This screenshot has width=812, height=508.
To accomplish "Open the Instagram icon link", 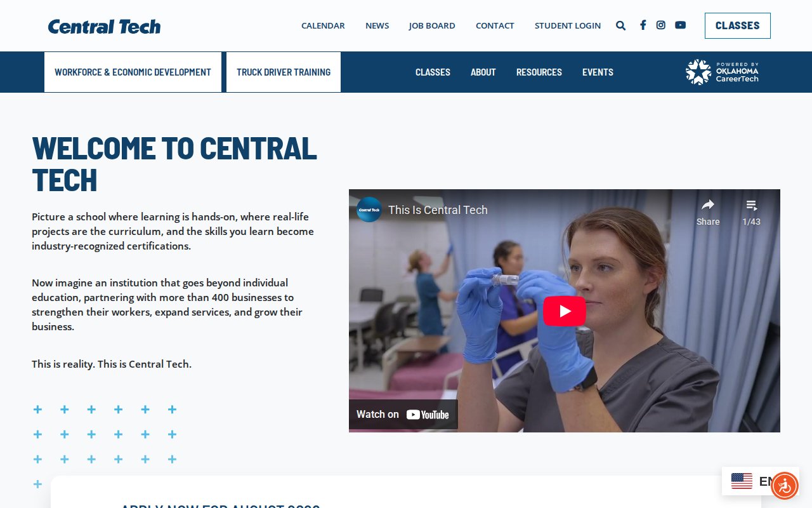I will coord(660,25).
